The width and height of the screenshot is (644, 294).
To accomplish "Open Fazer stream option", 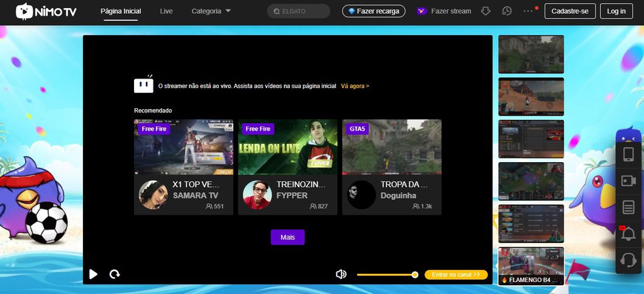I will (445, 11).
